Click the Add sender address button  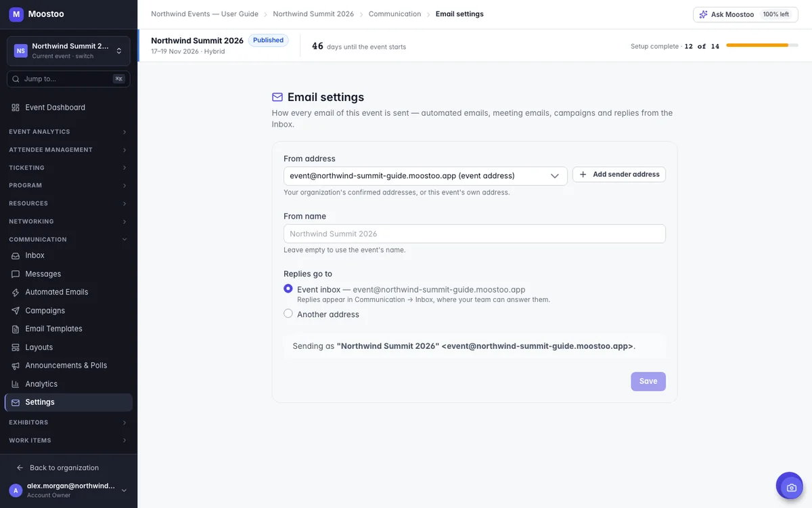tap(619, 175)
